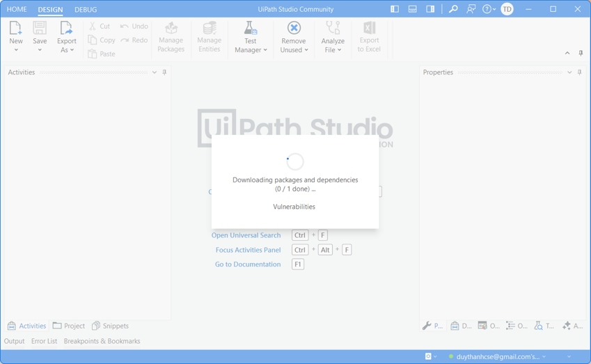Click the New file icon
Screen dimensions: 591x364
point(15,28)
